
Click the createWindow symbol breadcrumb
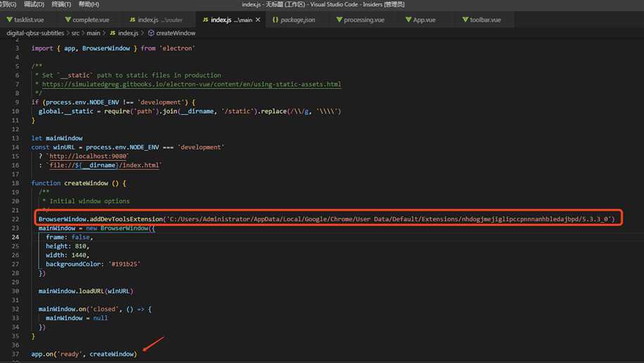[176, 33]
